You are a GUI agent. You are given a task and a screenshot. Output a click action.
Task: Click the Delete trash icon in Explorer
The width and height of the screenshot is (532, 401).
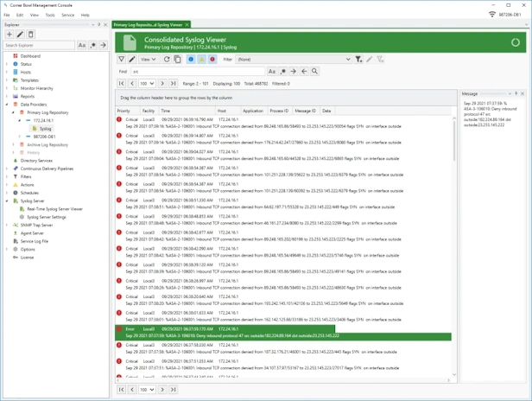pyautogui.click(x=30, y=35)
